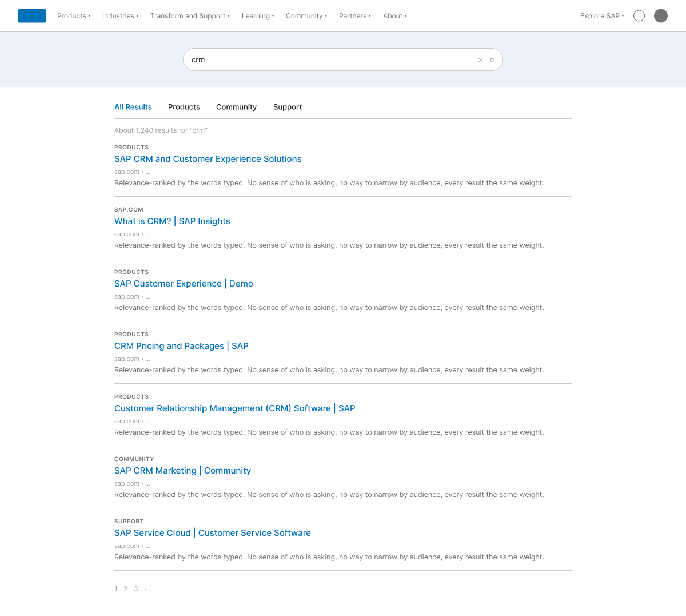Open the Explore SAP dropdown
Screen dimensions: 686x616
point(602,16)
